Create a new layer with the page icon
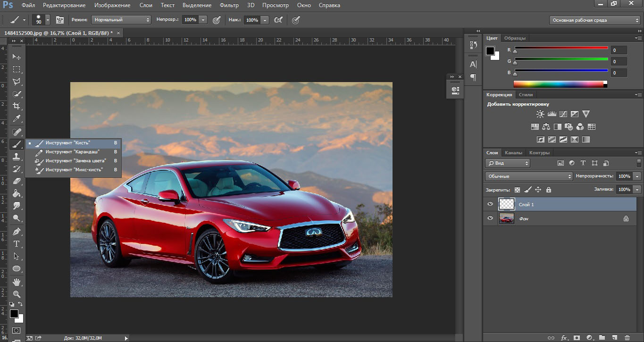This screenshot has height=342, width=644. coord(615,338)
